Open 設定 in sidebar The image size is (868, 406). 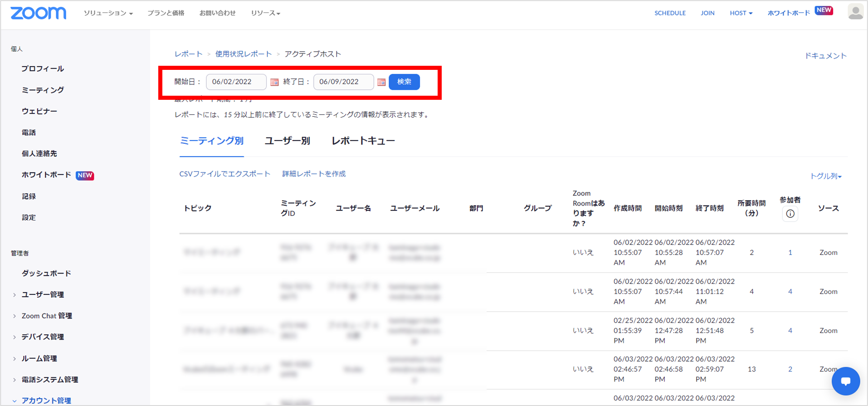tap(29, 217)
